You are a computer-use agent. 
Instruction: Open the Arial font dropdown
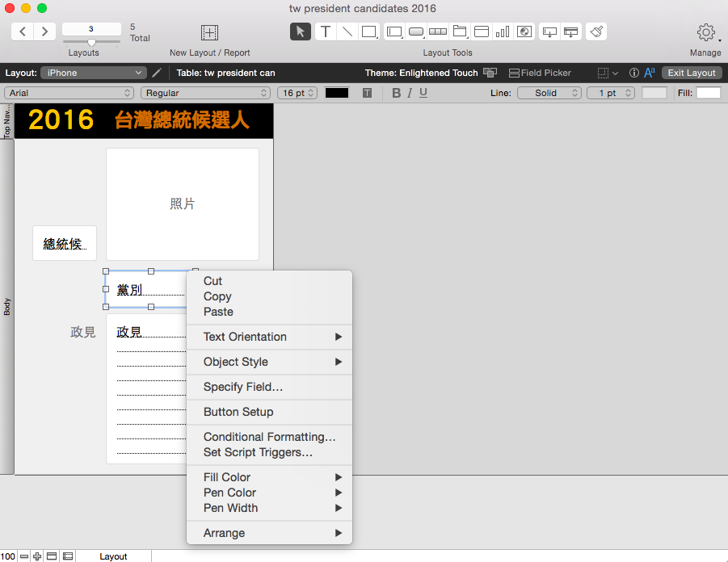[69, 93]
